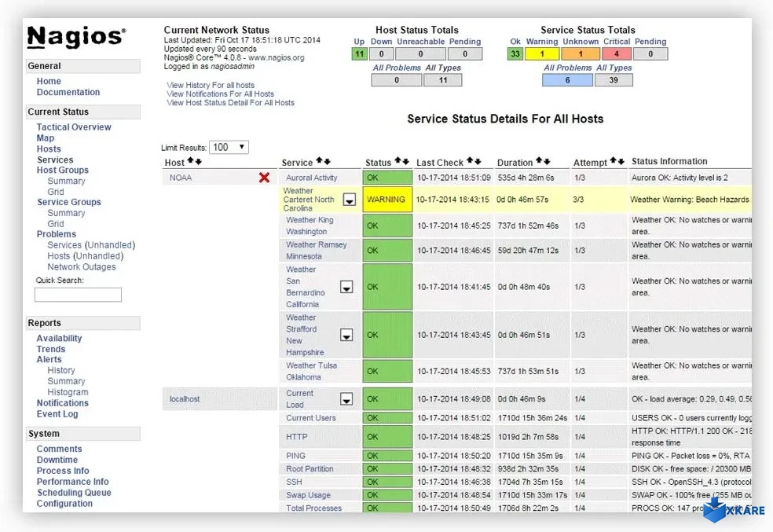The width and height of the screenshot is (773, 532).
Task: View Host Status Detail For All Hosts
Action: click(x=230, y=103)
